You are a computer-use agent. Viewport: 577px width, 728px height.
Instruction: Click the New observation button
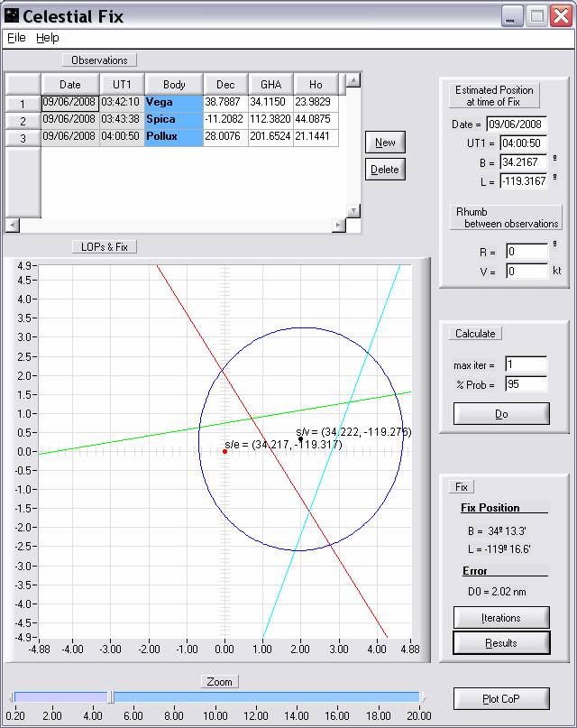point(385,143)
